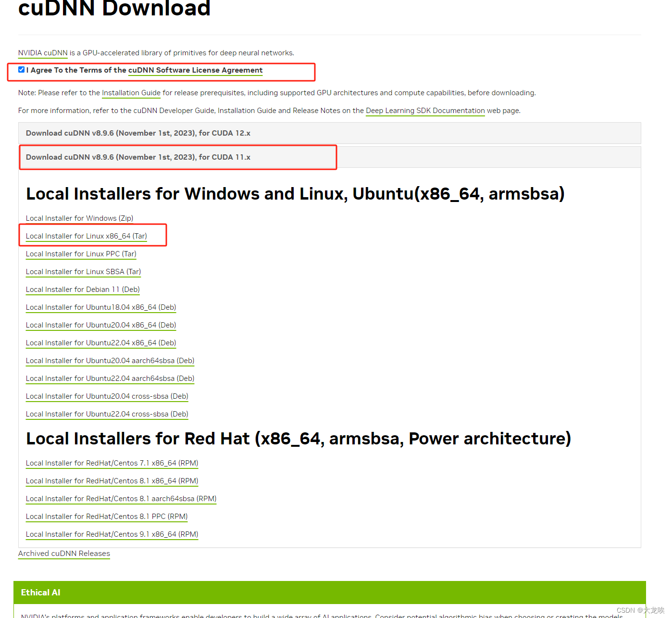Download RedHat/Centos 7.1 x86_64 RPM installer
672x618 pixels.
pos(112,463)
